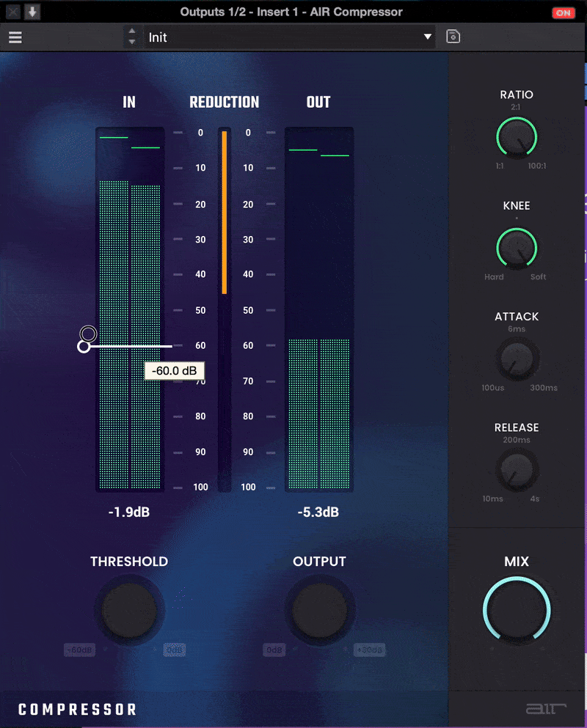Click the 10ms release minimum label

click(x=492, y=499)
